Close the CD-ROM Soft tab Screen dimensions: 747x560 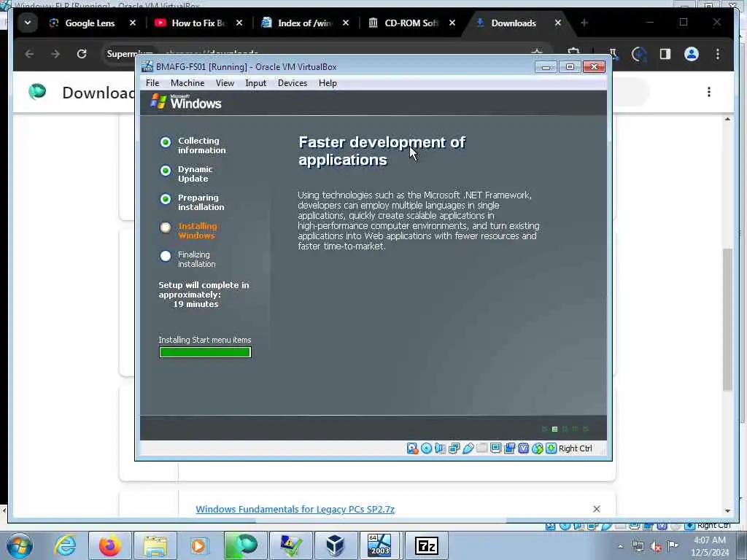[x=452, y=23]
